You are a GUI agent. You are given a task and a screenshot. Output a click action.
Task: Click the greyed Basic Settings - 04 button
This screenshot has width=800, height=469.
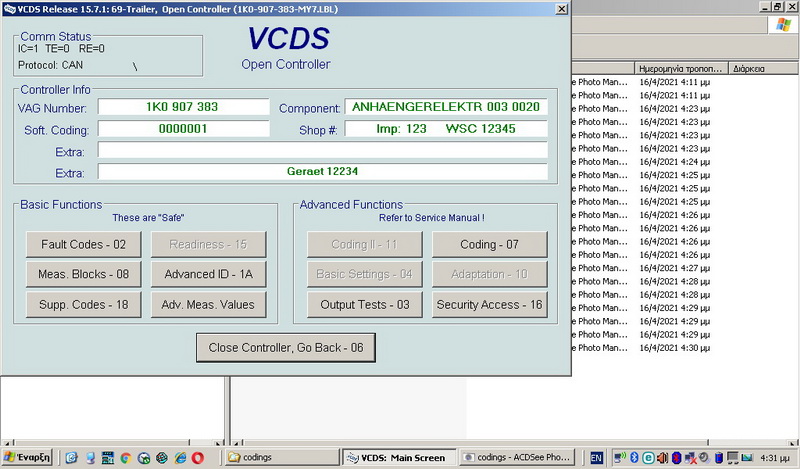coord(364,274)
